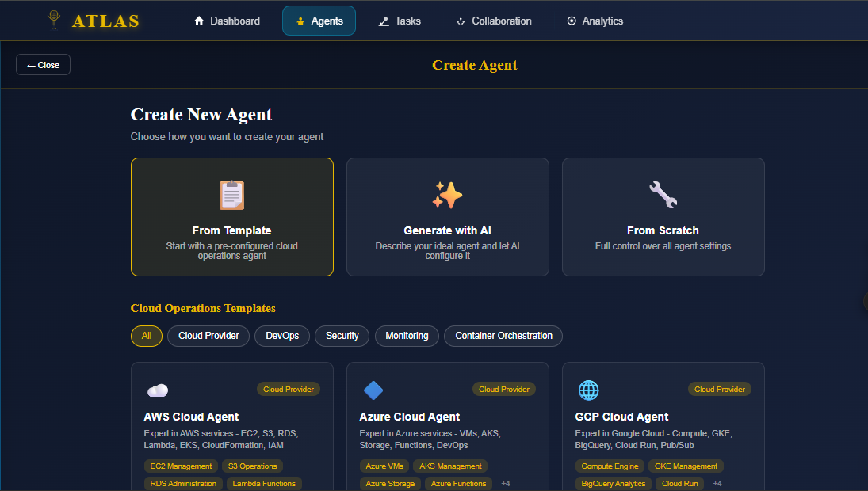868x491 pixels.
Task: Click the Azure Storage tag
Action: [390, 483]
